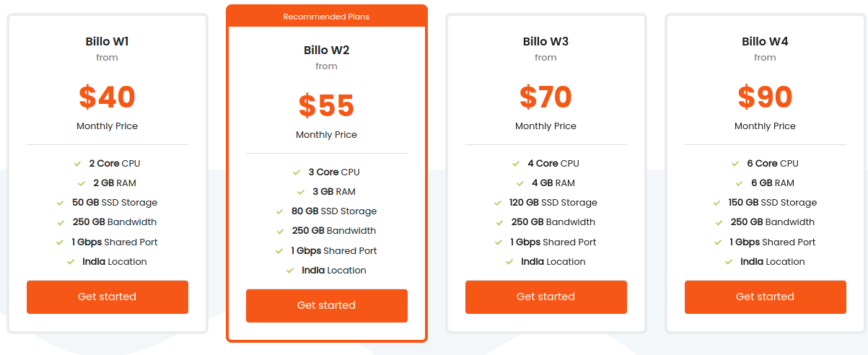Click the $55 monthly price

(x=326, y=105)
